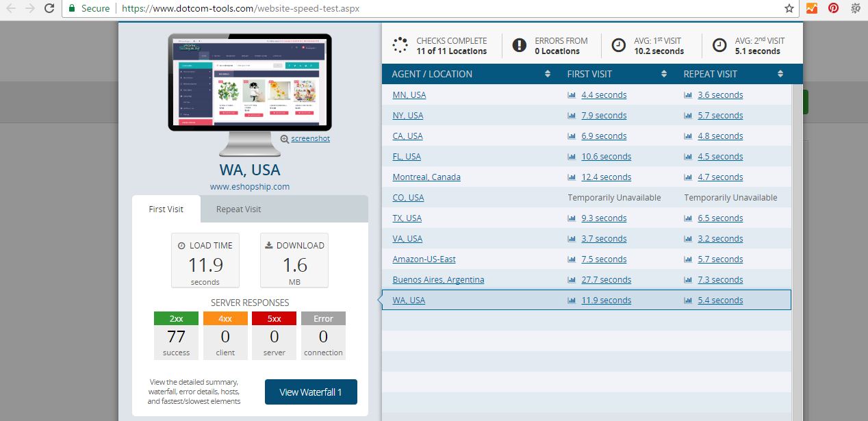This screenshot has height=421, width=868.
Task: Click the gray Error connection response box
Action: click(323, 335)
